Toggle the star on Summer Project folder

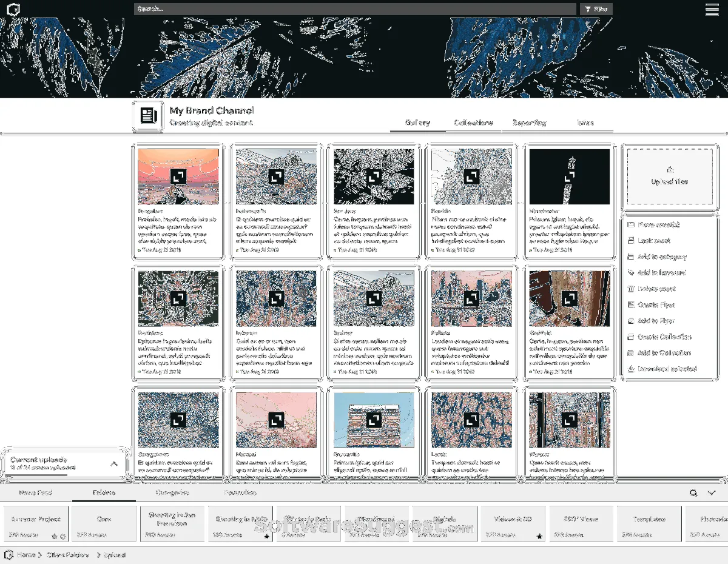pos(55,536)
